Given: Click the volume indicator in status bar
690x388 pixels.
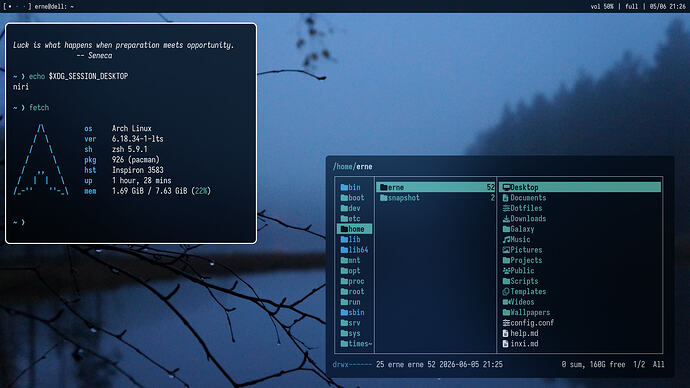Looking at the screenshot, I should click(x=602, y=7).
